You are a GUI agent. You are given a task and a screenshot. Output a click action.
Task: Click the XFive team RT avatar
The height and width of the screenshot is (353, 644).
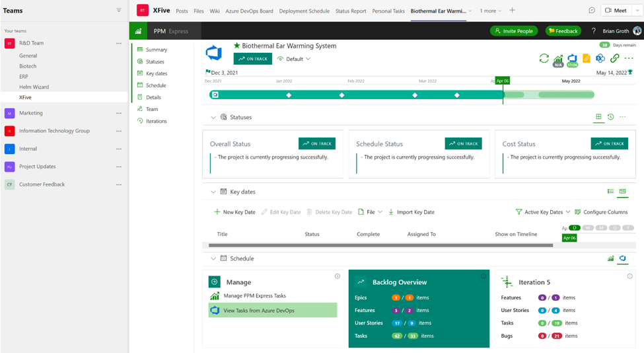click(142, 11)
